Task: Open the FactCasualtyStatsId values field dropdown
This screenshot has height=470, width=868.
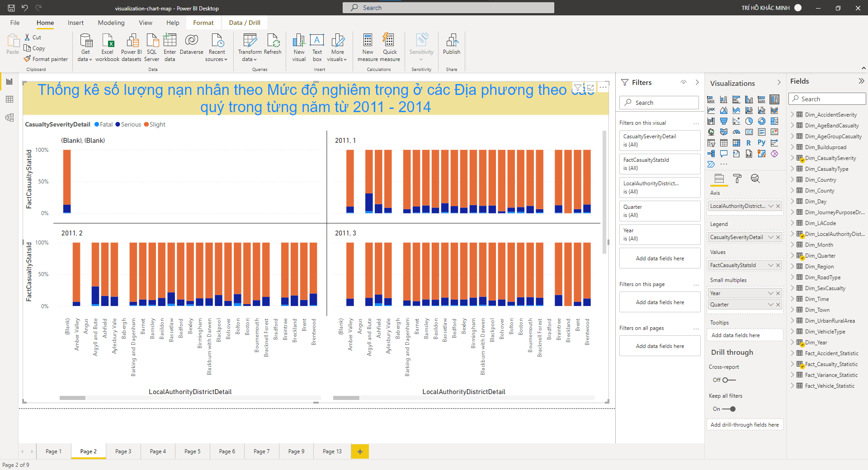Action: click(x=771, y=265)
